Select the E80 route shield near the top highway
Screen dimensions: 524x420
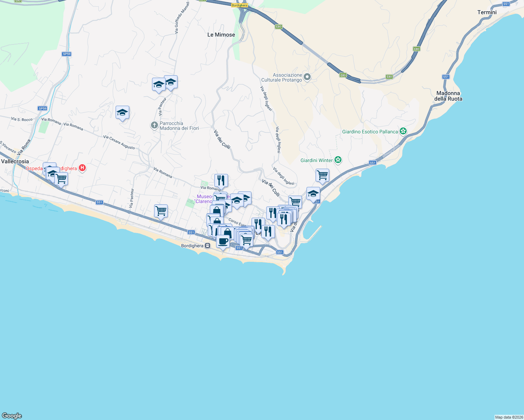pyautogui.click(x=278, y=27)
